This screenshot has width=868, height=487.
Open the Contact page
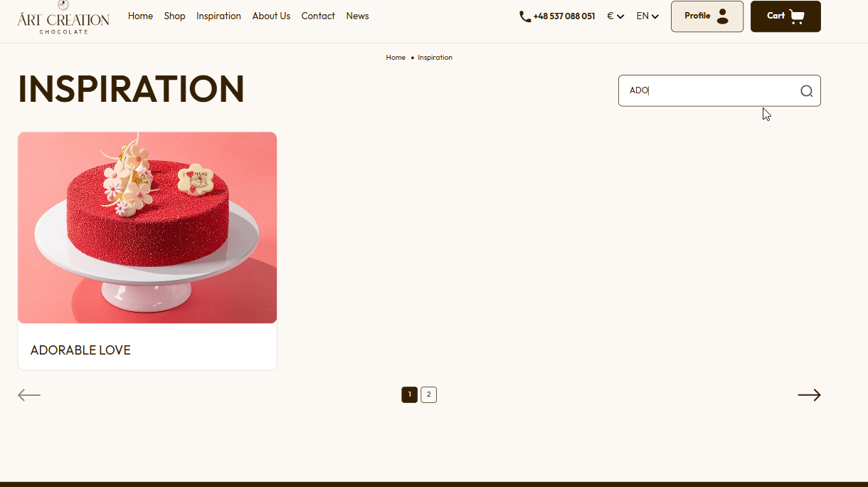(318, 16)
